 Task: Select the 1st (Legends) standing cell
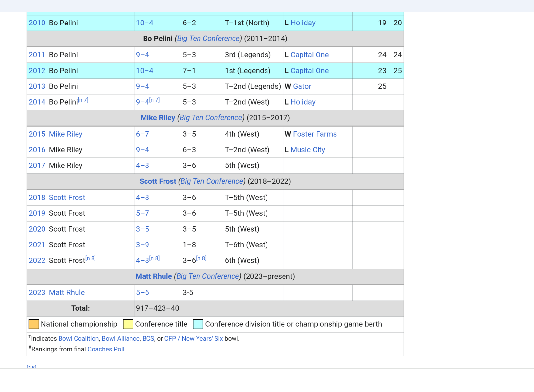click(x=253, y=71)
